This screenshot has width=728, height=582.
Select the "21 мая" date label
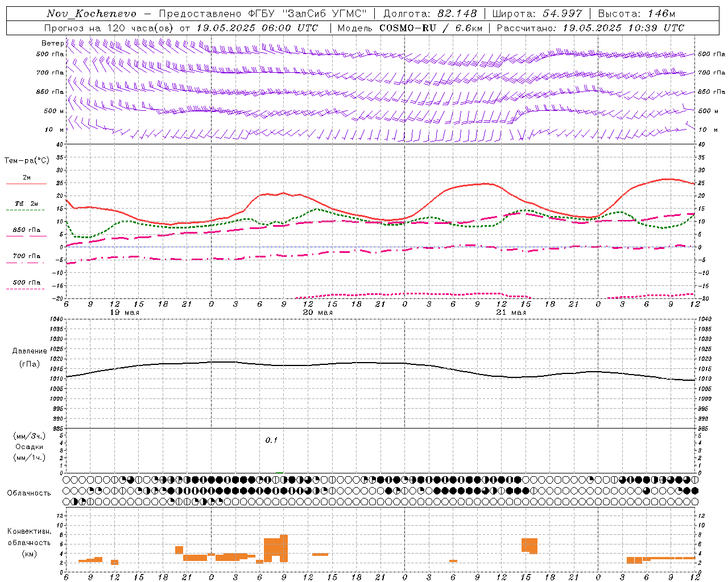(x=511, y=313)
